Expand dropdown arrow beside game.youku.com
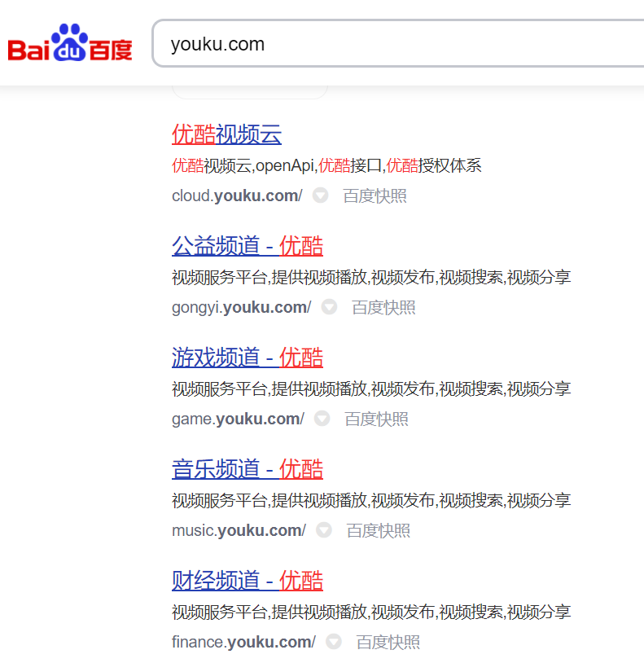 [322, 419]
